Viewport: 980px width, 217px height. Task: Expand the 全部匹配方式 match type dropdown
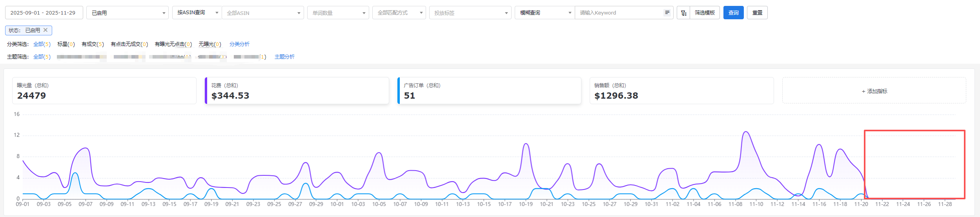pos(399,13)
